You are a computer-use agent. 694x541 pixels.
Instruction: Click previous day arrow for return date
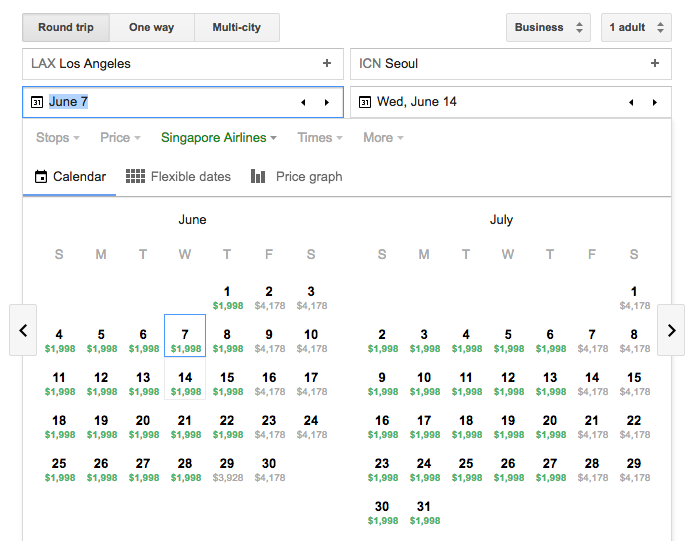point(631,102)
